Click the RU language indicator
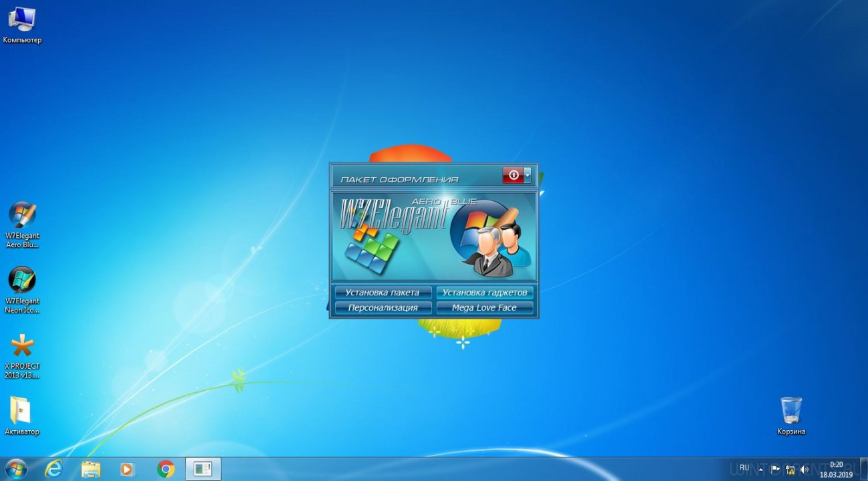 click(x=744, y=468)
